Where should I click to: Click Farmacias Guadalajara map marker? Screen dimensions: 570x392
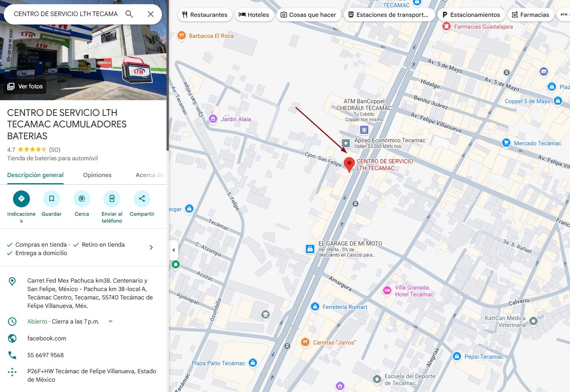(446, 26)
